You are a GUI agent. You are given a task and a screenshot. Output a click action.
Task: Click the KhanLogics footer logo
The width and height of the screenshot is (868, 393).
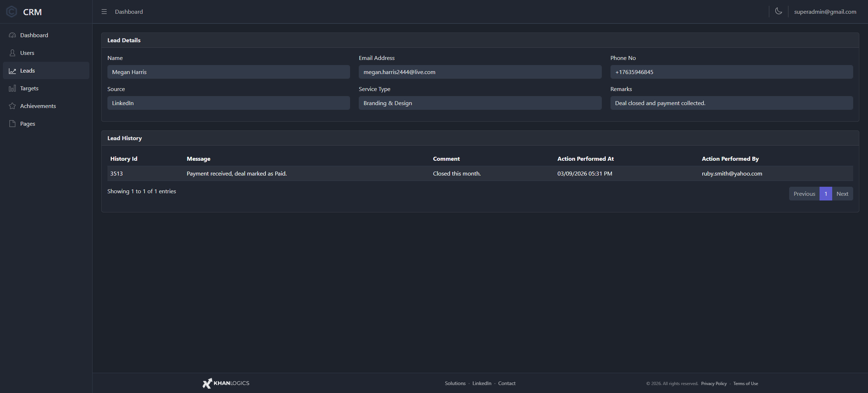click(226, 383)
